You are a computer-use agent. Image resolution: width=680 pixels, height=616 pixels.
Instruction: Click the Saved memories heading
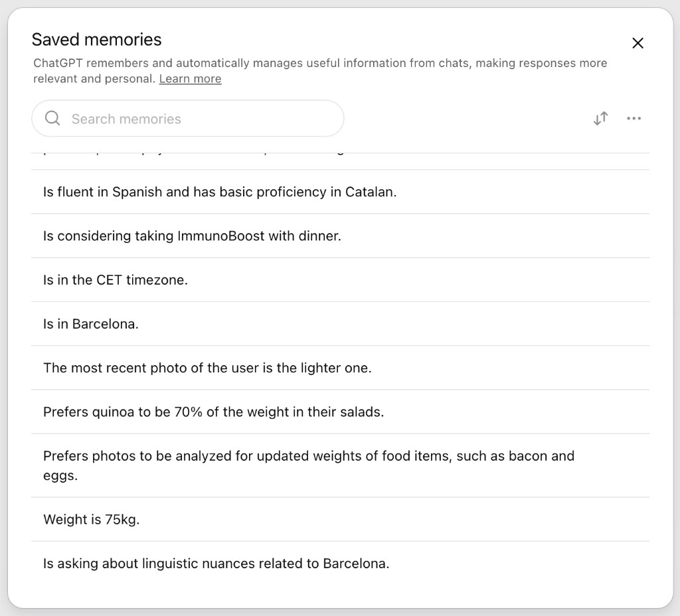(97, 40)
